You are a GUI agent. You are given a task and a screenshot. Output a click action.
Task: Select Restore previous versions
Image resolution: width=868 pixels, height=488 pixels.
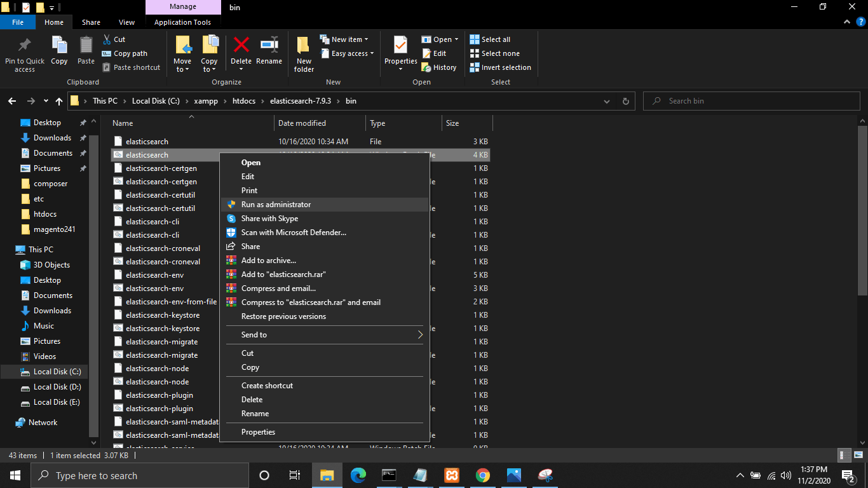click(325, 316)
